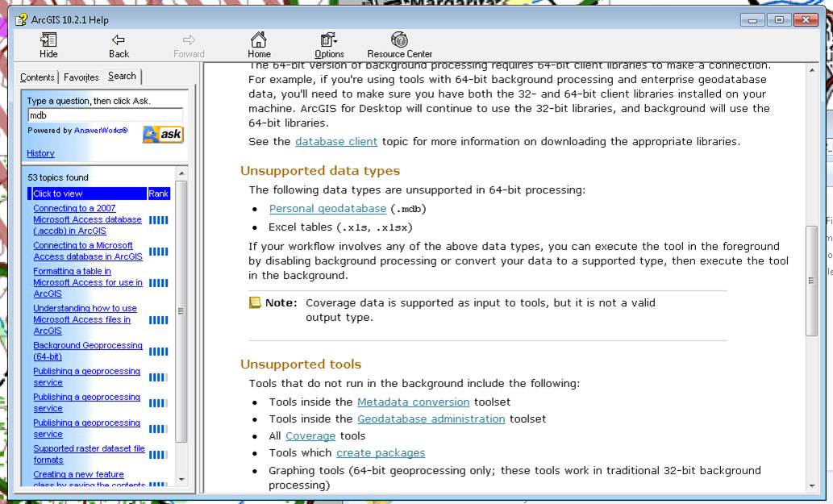Close the ArcGIS 10.2.1 Help window
Screen dimensions: 833x504
pyautogui.click(x=806, y=20)
